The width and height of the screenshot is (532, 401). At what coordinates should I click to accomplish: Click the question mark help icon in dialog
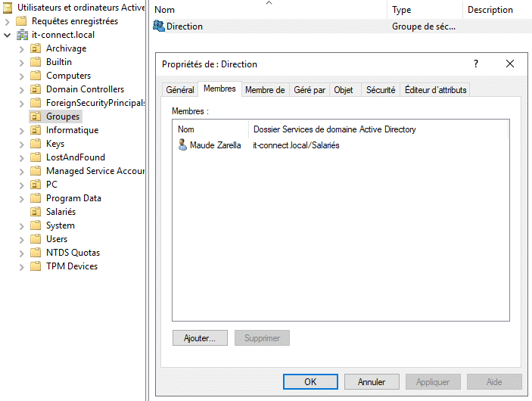[x=476, y=64]
